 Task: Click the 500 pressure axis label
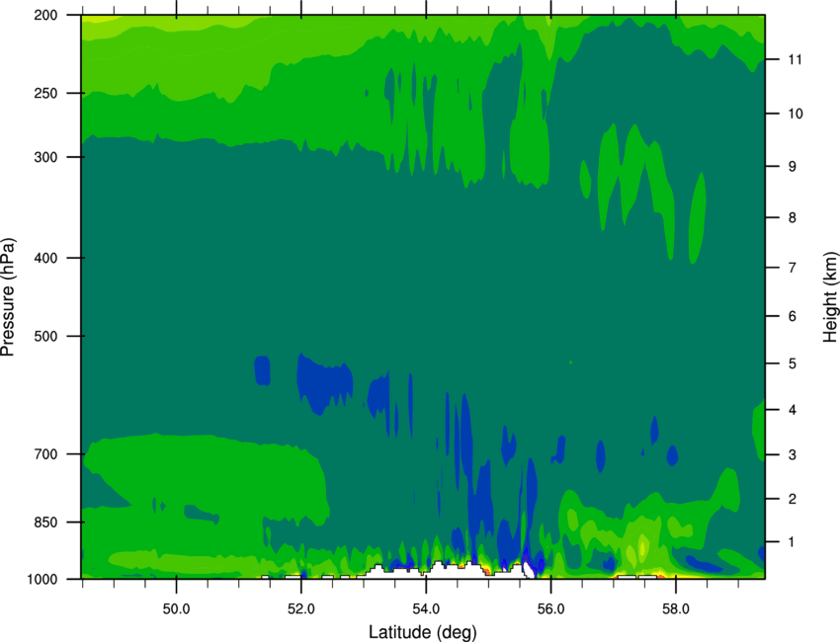pos(45,336)
